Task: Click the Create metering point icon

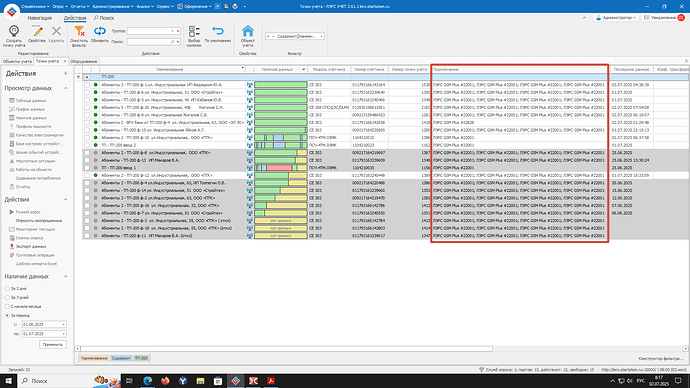Action: coord(14,32)
